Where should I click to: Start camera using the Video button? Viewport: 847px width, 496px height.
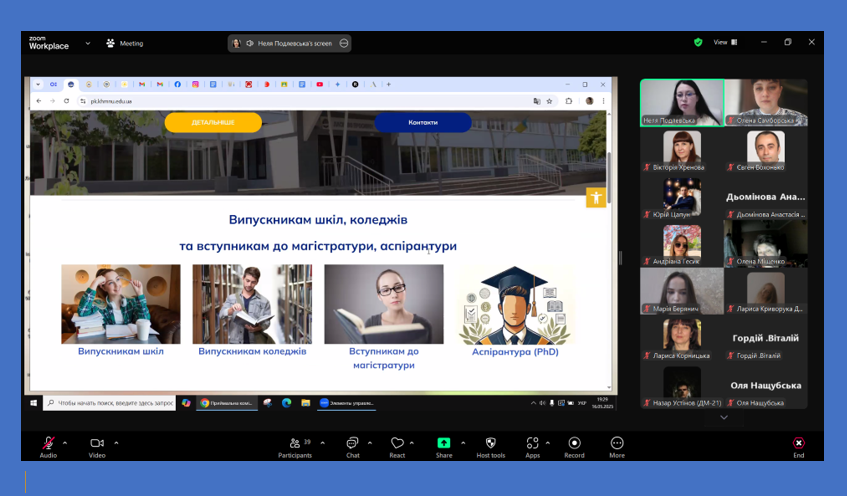point(97,447)
